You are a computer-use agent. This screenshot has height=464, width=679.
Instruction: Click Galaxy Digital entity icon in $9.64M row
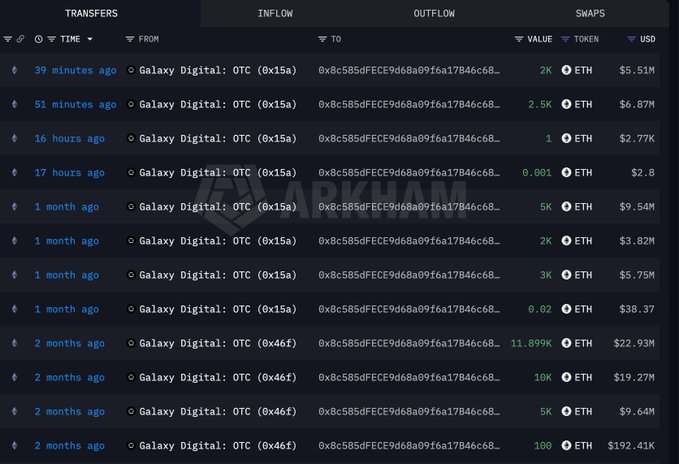point(131,411)
